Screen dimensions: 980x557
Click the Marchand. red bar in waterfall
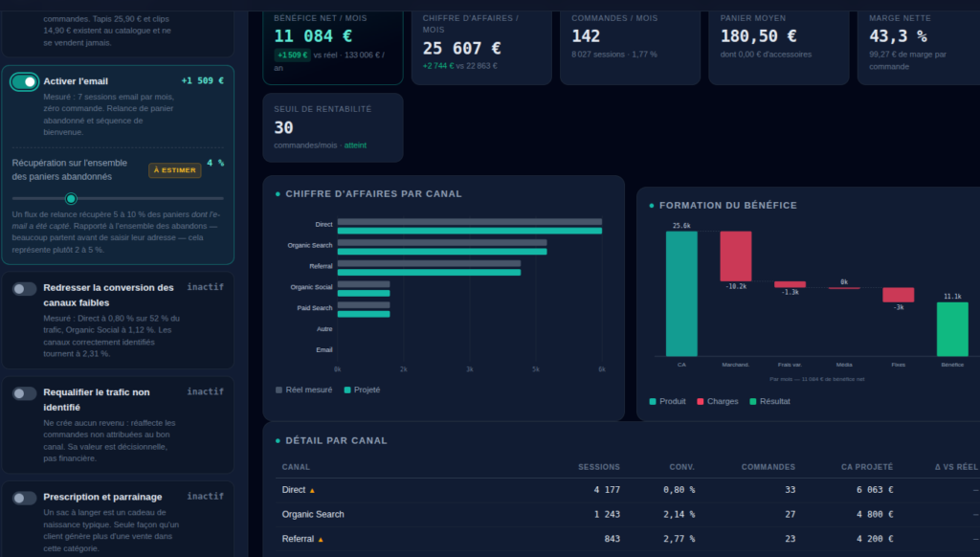click(x=736, y=256)
